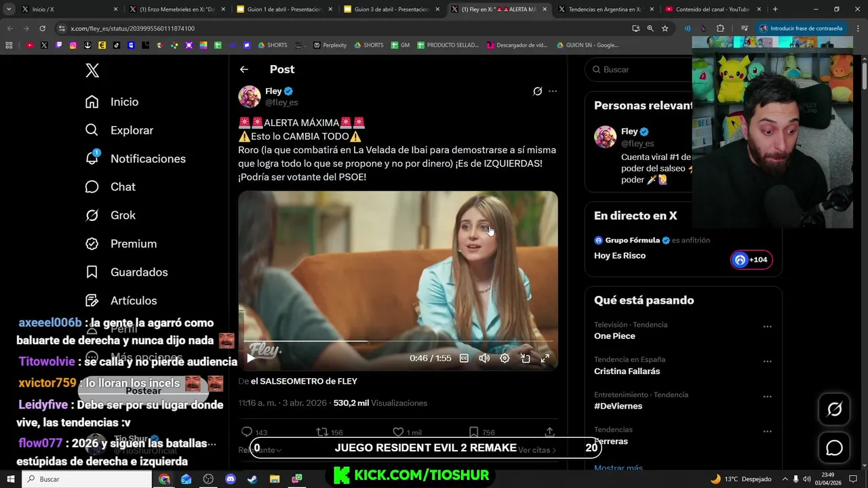This screenshot has width=868, height=488.
Task: Play the paused video
Action: (x=251, y=358)
